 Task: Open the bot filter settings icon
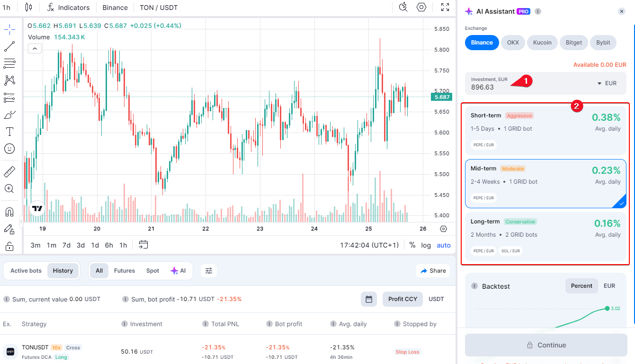(x=209, y=271)
